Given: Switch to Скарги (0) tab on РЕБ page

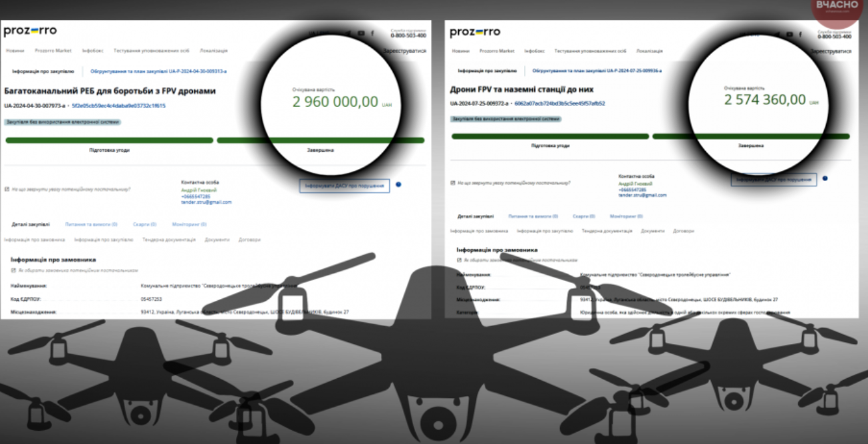Looking at the screenshot, I should pos(144,224).
